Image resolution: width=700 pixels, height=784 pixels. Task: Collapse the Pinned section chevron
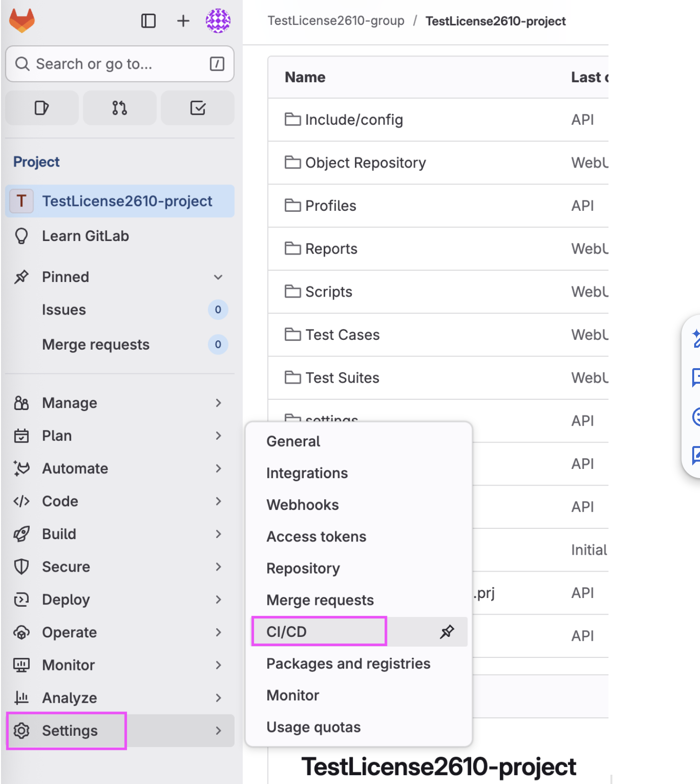point(218,277)
